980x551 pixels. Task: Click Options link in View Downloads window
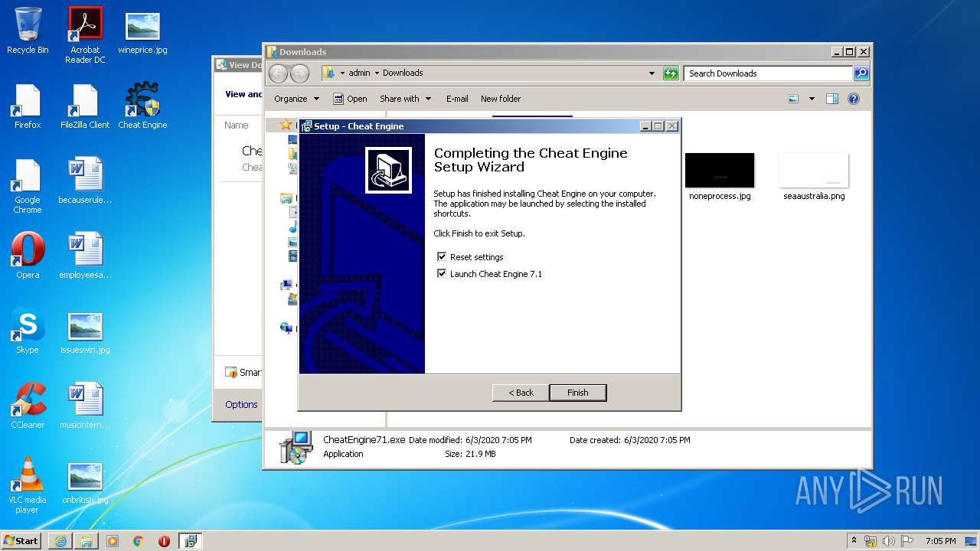point(241,404)
